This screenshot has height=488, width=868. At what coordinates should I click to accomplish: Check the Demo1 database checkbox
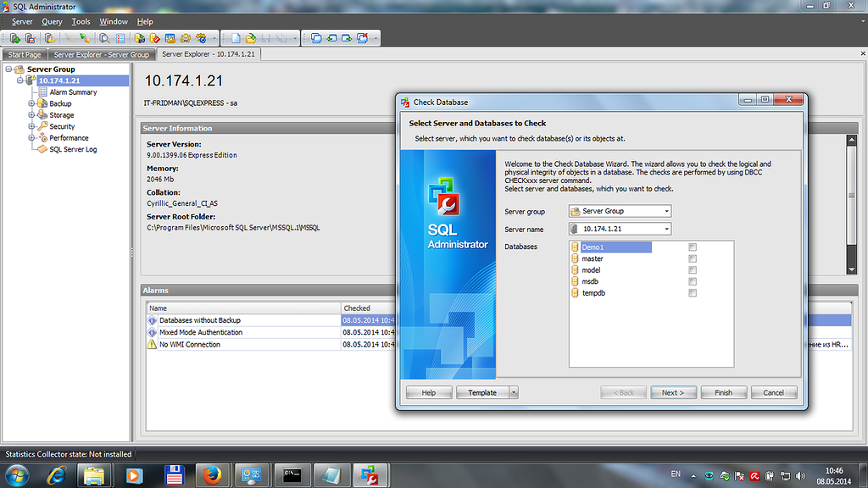[693, 247]
